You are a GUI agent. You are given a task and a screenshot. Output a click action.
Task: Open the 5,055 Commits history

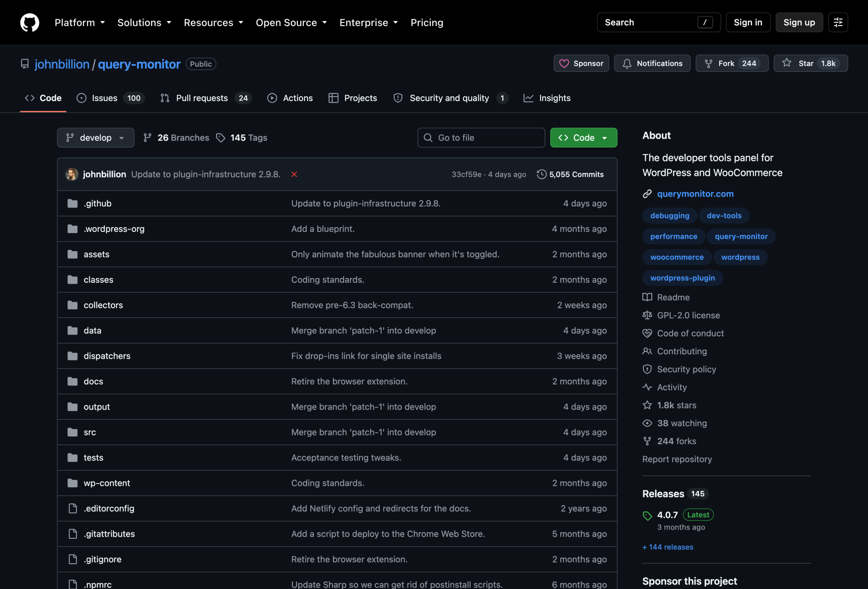[x=570, y=174]
